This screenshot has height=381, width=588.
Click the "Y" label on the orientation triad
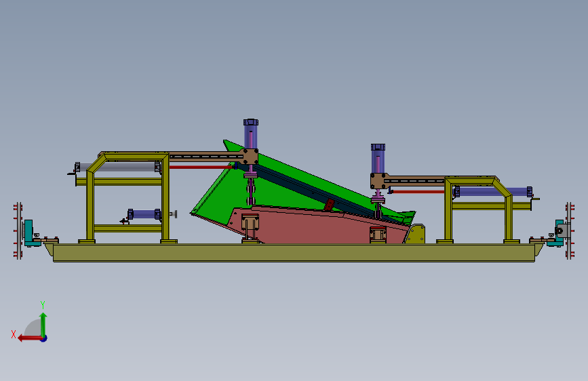pyautogui.click(x=43, y=304)
